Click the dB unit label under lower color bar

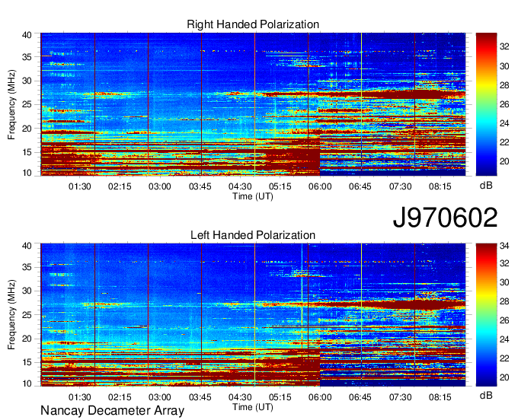point(486,395)
